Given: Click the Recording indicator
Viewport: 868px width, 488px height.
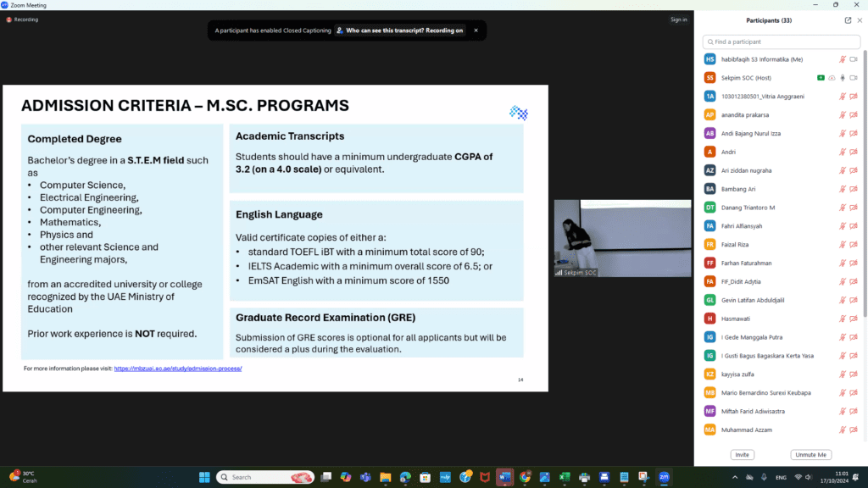Looking at the screenshot, I should [22, 19].
